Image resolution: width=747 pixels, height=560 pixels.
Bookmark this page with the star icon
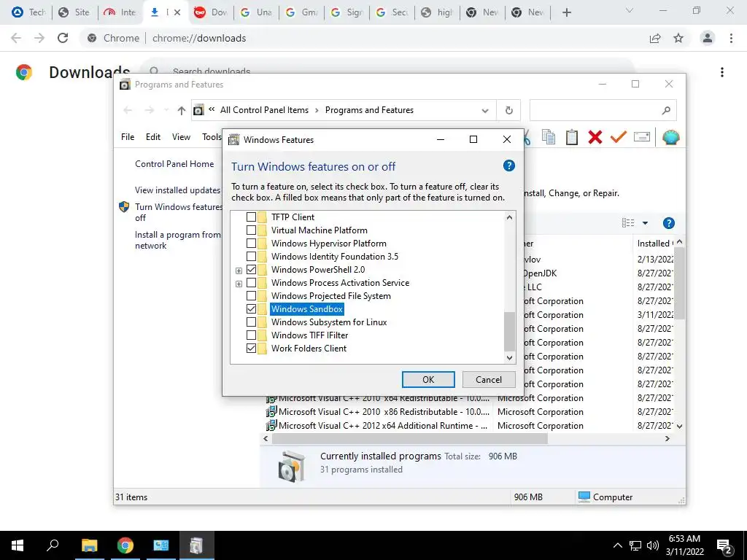pos(678,38)
